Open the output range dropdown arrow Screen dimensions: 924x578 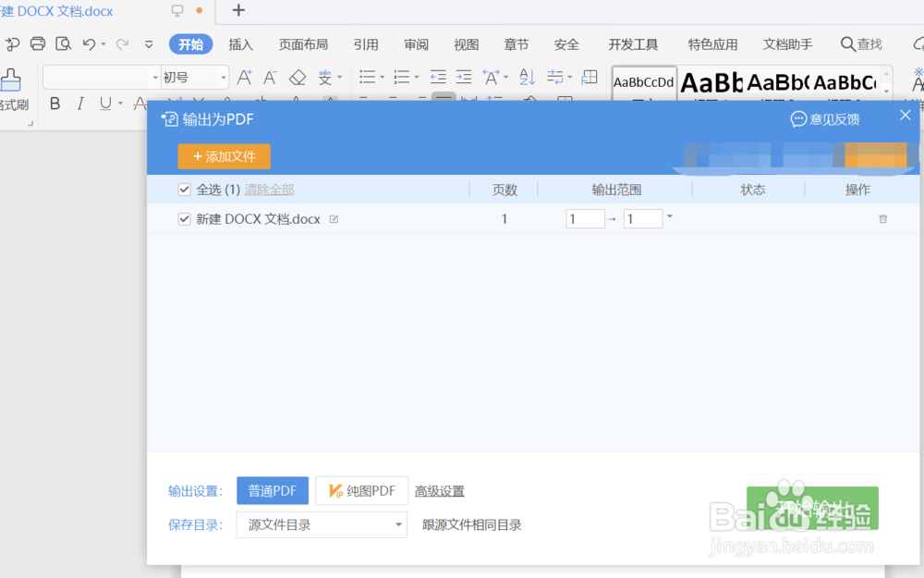coord(667,218)
